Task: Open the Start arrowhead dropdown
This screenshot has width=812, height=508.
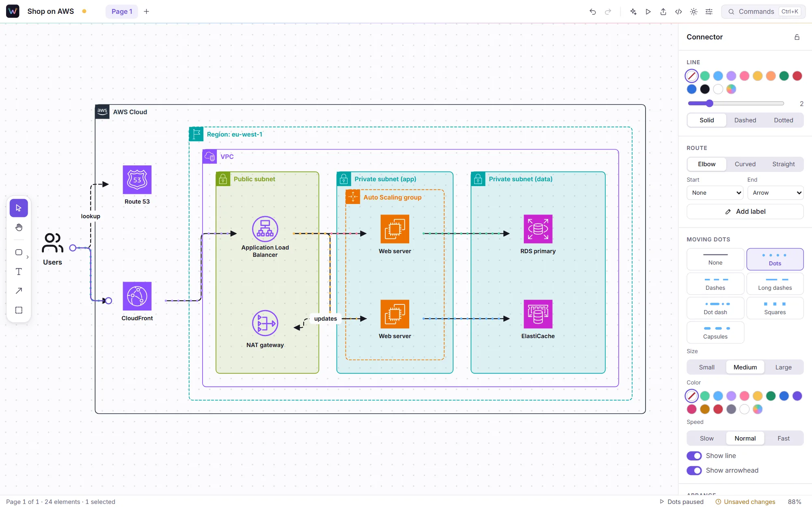Action: pos(715,193)
